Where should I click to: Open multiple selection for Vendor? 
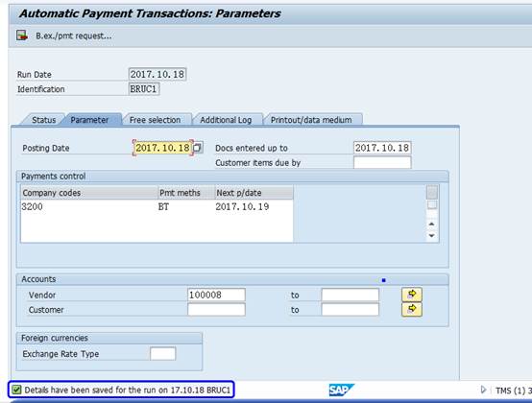click(412, 295)
